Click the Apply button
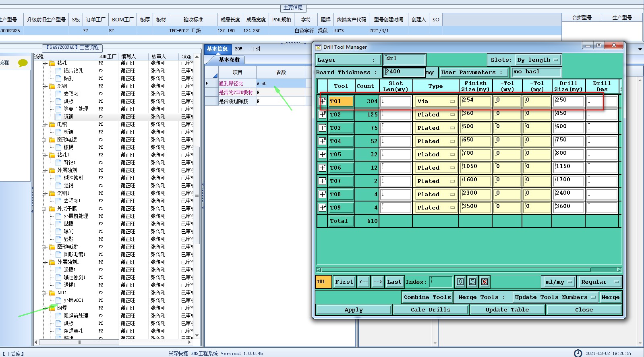 [x=354, y=309]
